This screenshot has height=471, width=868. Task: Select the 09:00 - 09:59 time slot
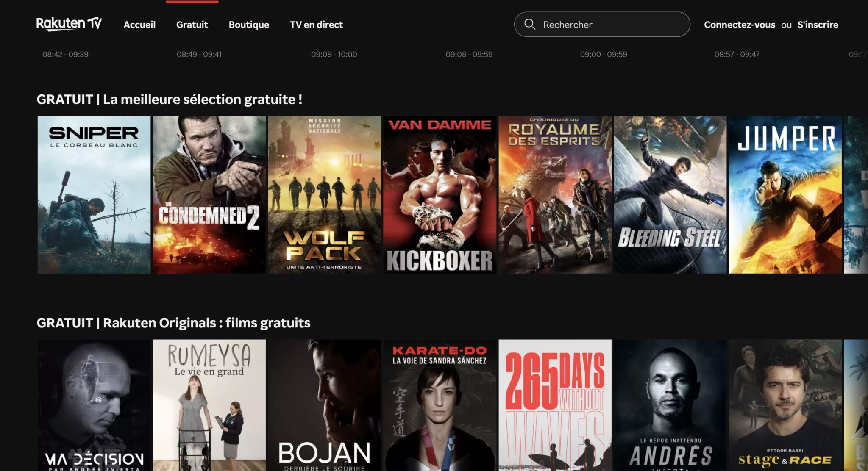[604, 54]
